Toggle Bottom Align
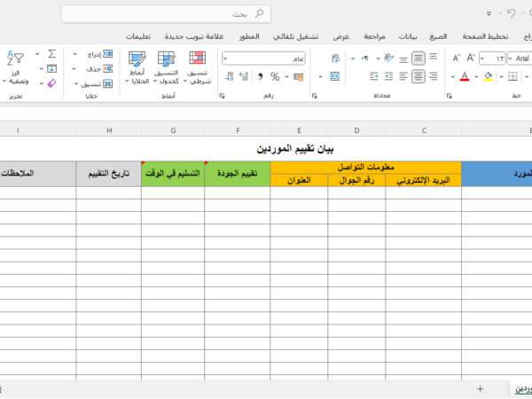This screenshot has width=532, height=399. coord(403,60)
